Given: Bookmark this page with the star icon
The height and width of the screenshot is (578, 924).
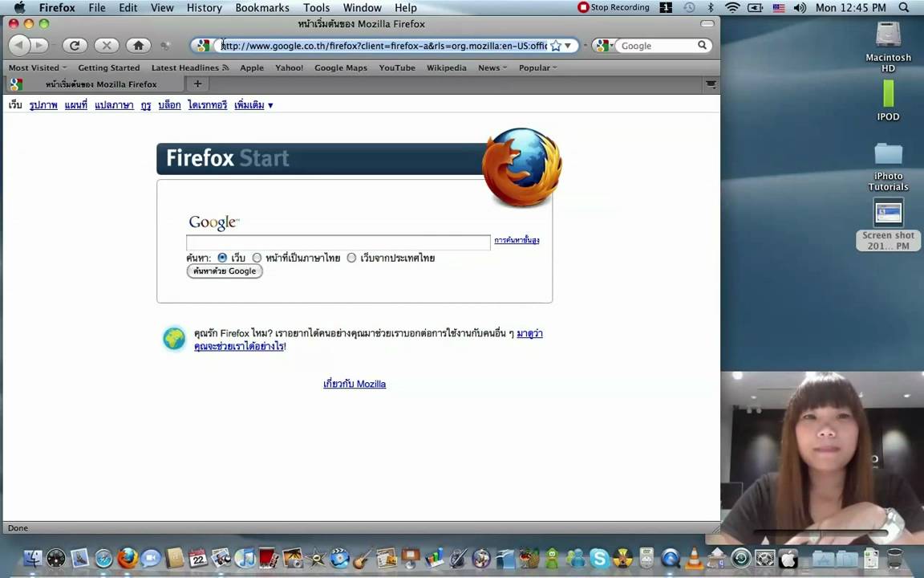Looking at the screenshot, I should click(555, 46).
